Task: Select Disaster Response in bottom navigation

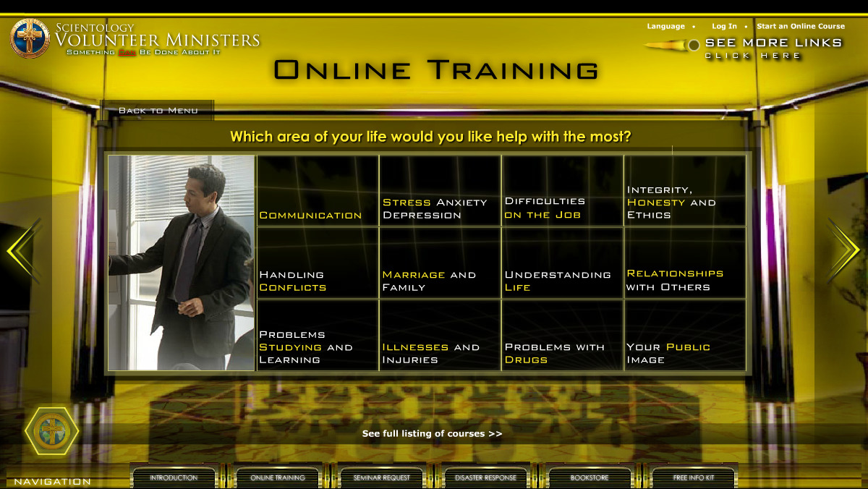Action: point(486,478)
